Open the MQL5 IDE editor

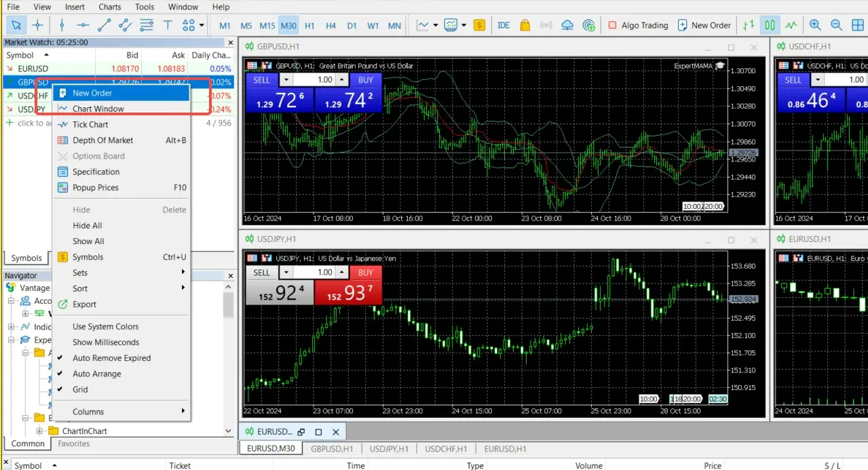[x=504, y=25]
